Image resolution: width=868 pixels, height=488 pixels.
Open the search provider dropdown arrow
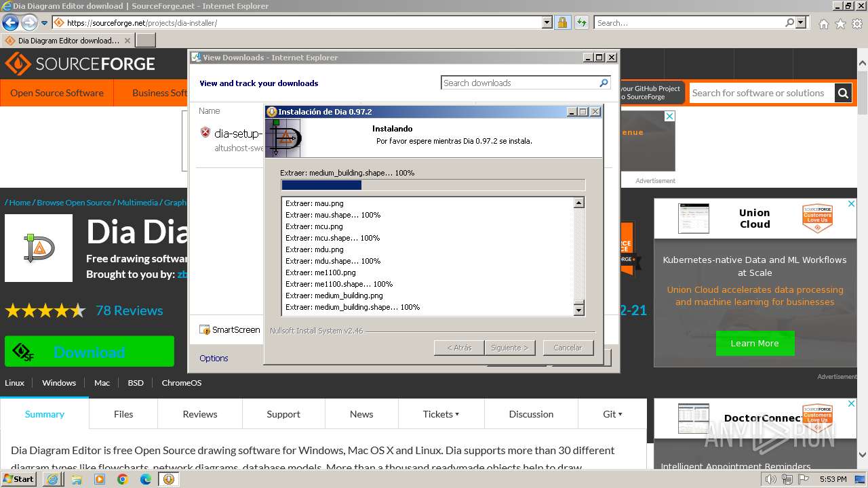(x=801, y=22)
